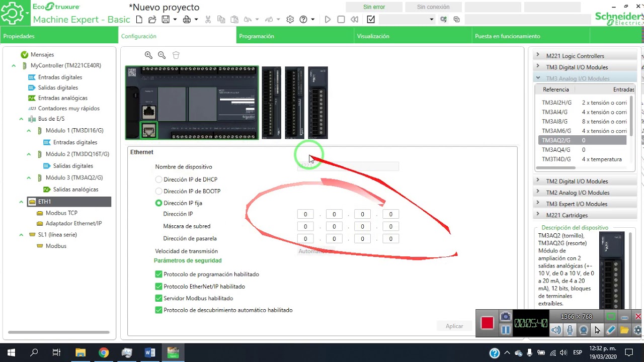Toggle the recorder microphone icon
The width and height of the screenshot is (644, 362).
(x=570, y=330)
